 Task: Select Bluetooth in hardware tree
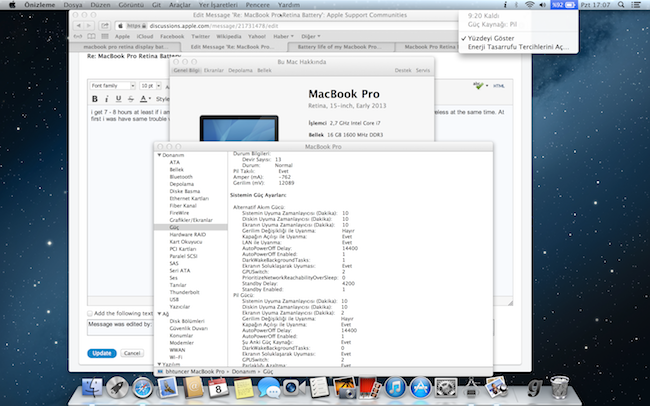tap(181, 177)
